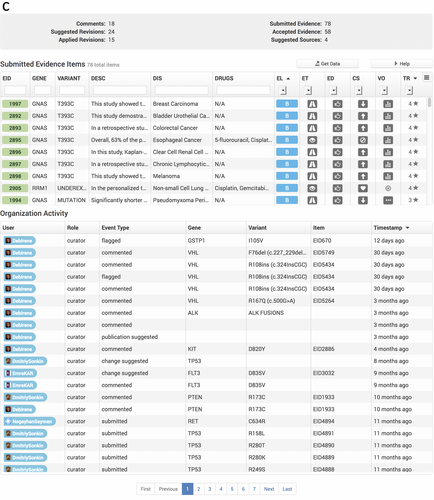Click Debirene's user badge in the GSTP1 row
Screen dimensions: 434x500
(x=20, y=241)
